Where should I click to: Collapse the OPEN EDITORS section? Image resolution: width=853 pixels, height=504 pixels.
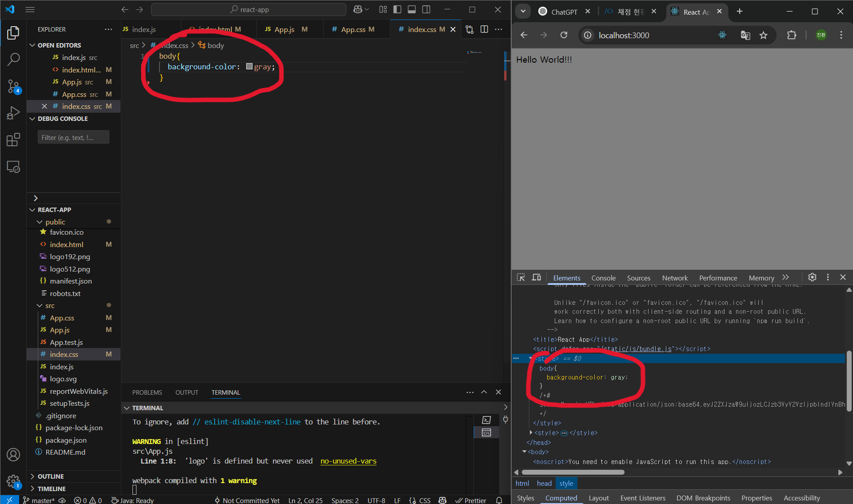(32, 45)
